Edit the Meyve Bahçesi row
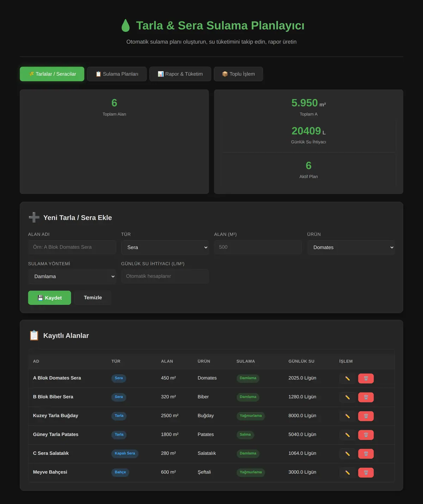This screenshot has width=423, height=504. (x=348, y=473)
